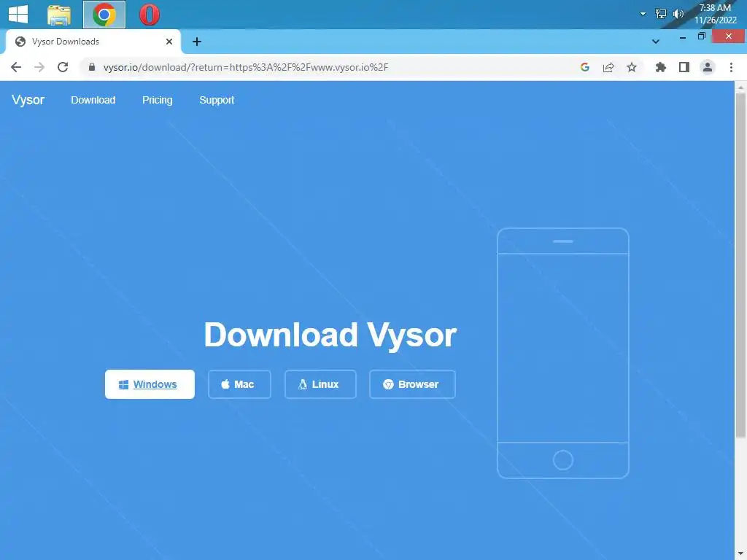The width and height of the screenshot is (747, 560).
Task: Click the scrollbar down arrow
Action: pyautogui.click(x=741, y=554)
